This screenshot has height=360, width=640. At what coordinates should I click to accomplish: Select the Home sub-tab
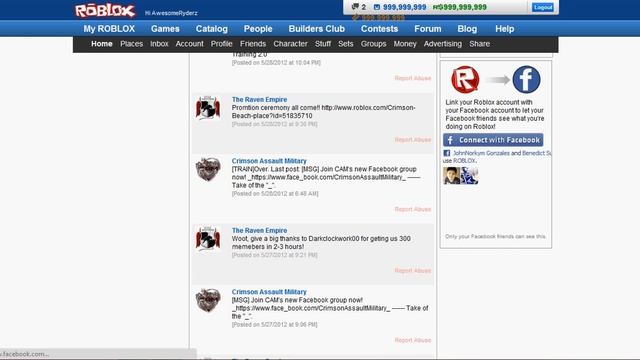click(102, 44)
